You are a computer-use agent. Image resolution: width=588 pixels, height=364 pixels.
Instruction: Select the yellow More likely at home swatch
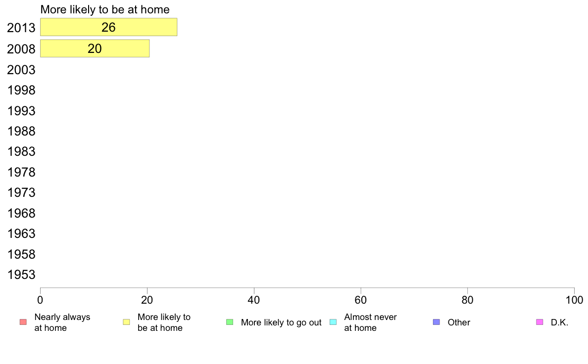click(126, 322)
